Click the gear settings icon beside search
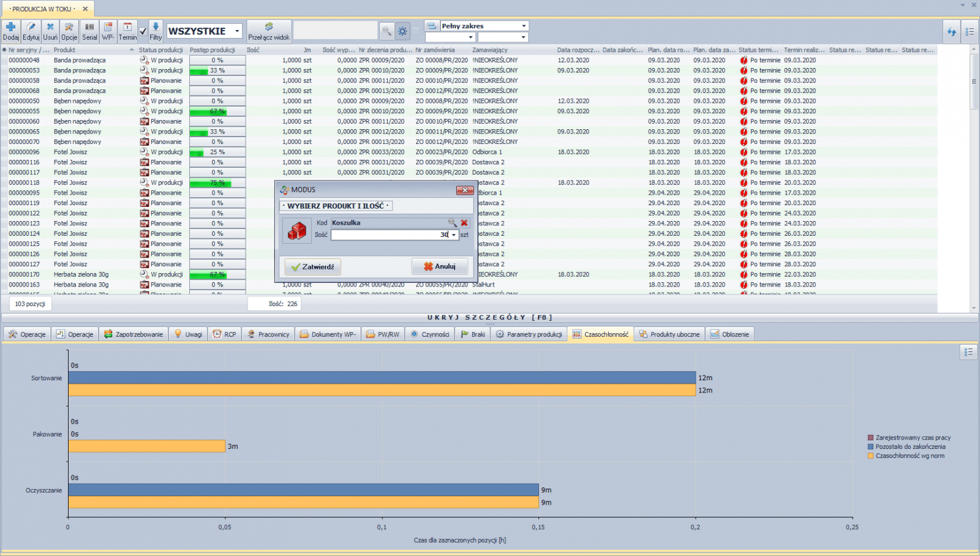 point(402,31)
